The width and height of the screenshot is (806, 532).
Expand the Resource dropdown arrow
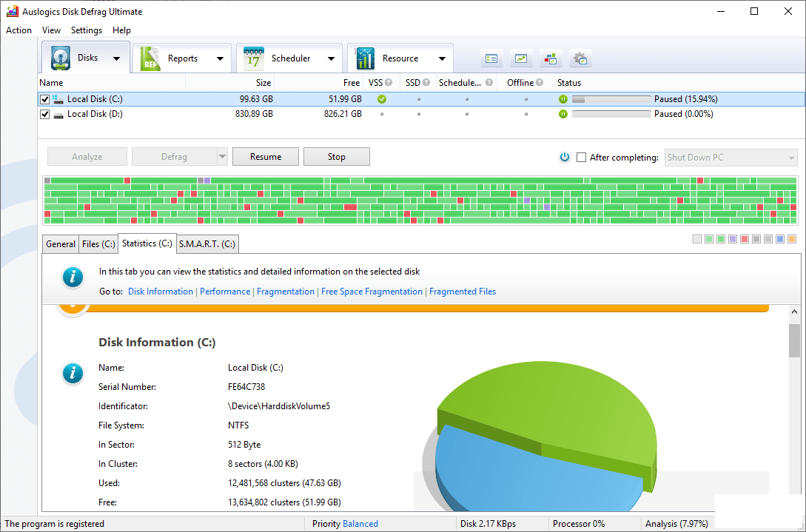pyautogui.click(x=442, y=58)
